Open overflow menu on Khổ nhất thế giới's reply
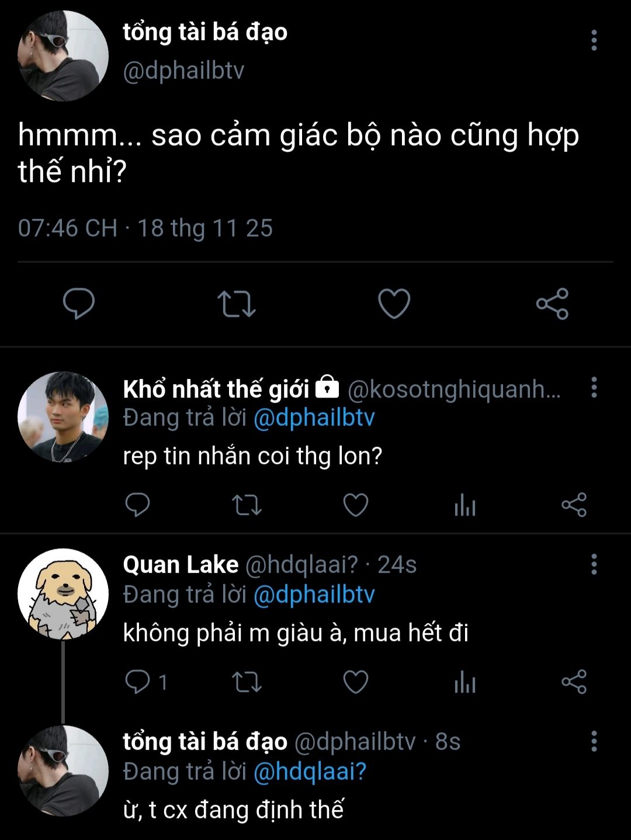This screenshot has width=631, height=840. click(x=594, y=387)
